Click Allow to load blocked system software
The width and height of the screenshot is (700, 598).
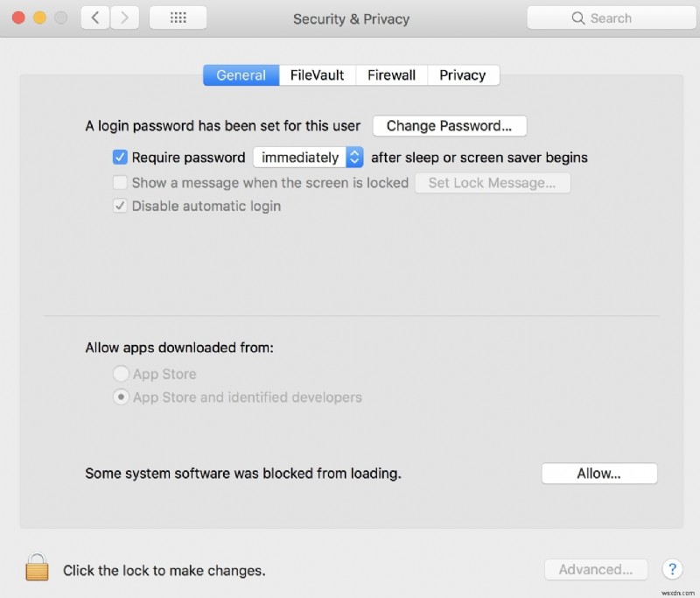(598, 473)
